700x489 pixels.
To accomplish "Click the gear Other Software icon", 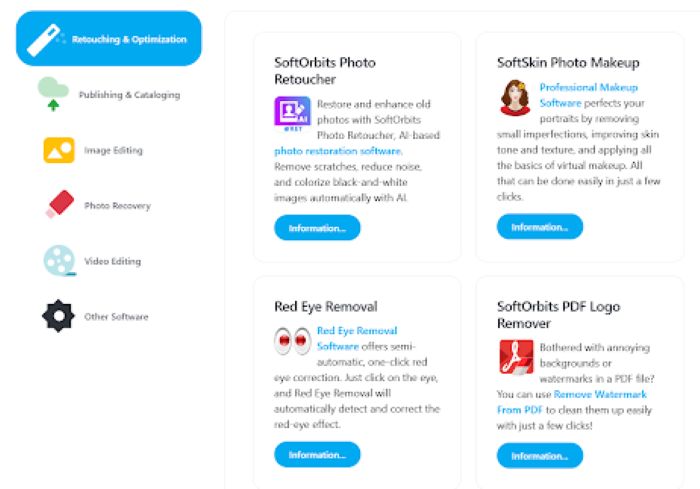I will [x=58, y=316].
